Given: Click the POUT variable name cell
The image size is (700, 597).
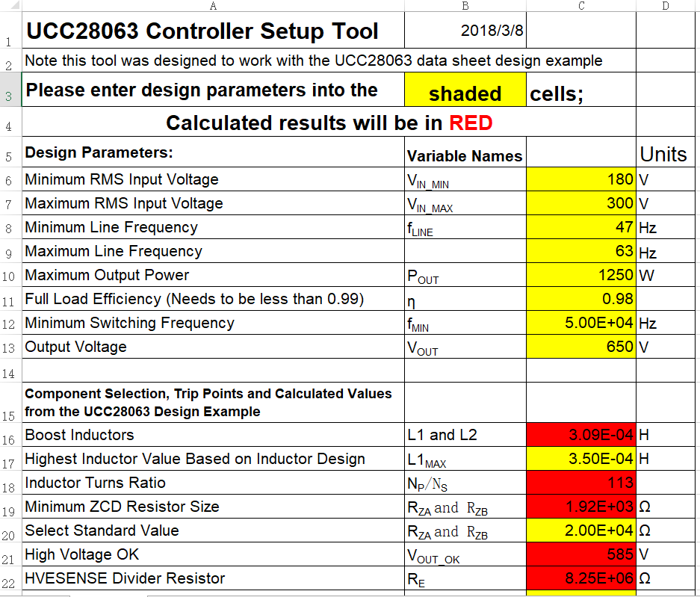Looking at the screenshot, I should pos(465,275).
